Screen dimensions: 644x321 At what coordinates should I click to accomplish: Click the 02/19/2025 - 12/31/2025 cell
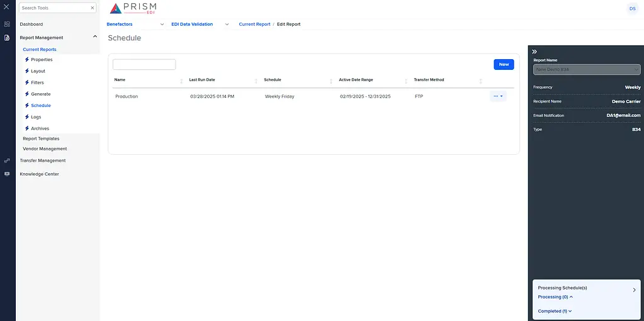365,96
